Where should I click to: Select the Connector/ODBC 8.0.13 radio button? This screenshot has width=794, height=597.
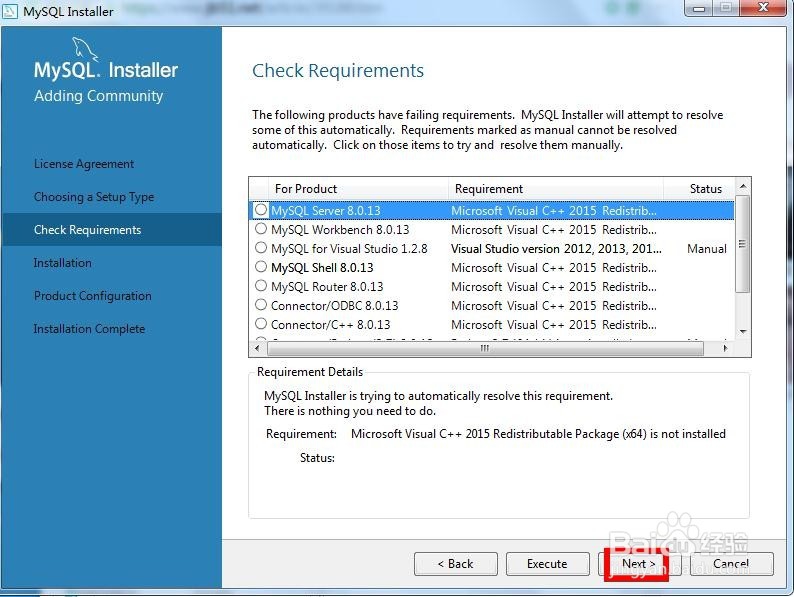[x=261, y=305]
